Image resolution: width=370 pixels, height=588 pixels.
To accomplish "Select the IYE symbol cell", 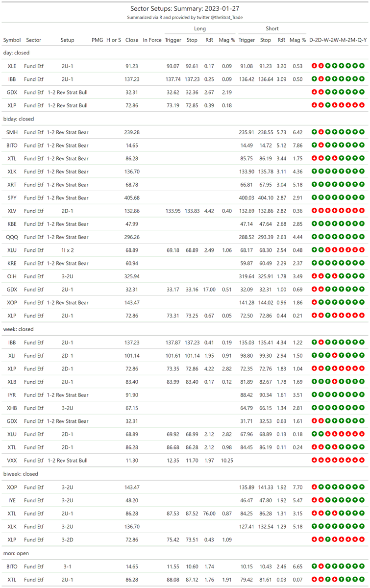I will (12, 500).
